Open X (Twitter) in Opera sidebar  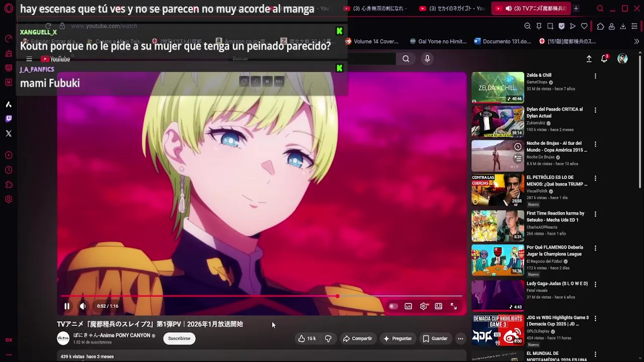pos(9,133)
